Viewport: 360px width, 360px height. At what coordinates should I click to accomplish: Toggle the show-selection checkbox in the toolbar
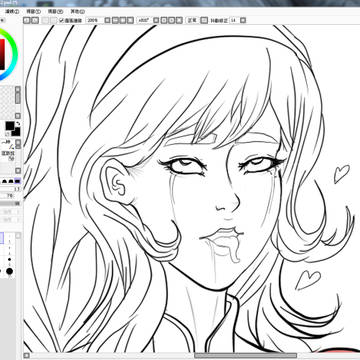coord(62,20)
